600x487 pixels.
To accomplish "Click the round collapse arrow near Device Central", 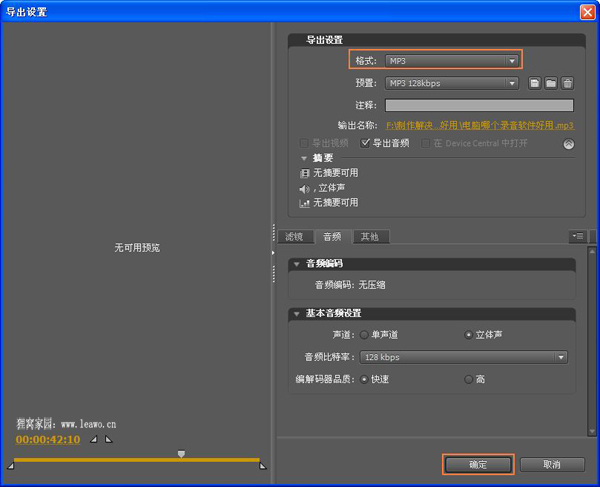I will point(568,144).
